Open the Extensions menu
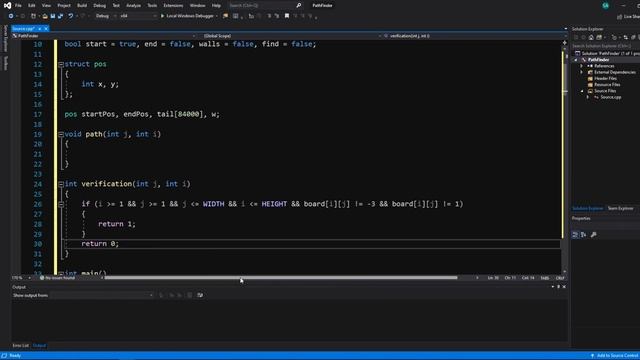 (x=173, y=5)
